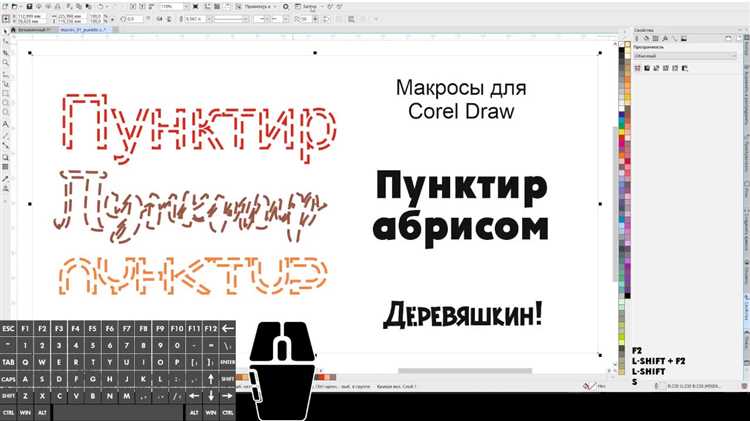Select the Freehand drawing tool

(6, 74)
